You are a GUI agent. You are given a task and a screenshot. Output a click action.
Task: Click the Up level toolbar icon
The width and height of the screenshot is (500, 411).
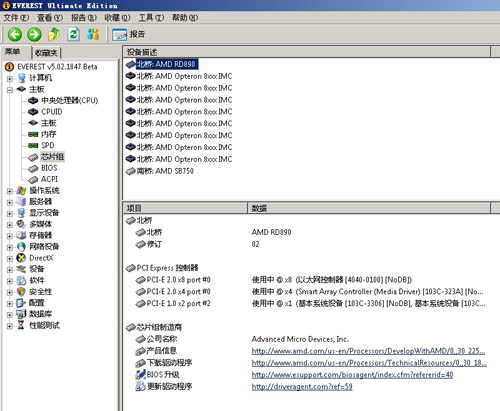click(x=54, y=34)
